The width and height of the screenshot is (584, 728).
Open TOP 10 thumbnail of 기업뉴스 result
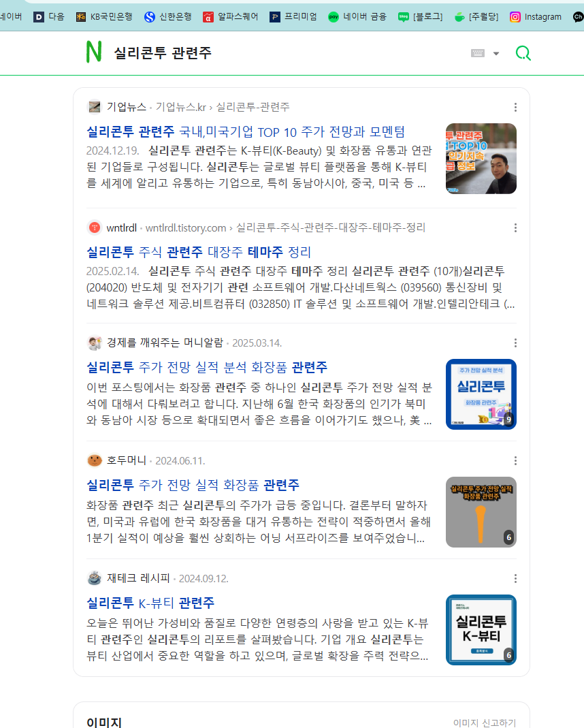coord(481,158)
